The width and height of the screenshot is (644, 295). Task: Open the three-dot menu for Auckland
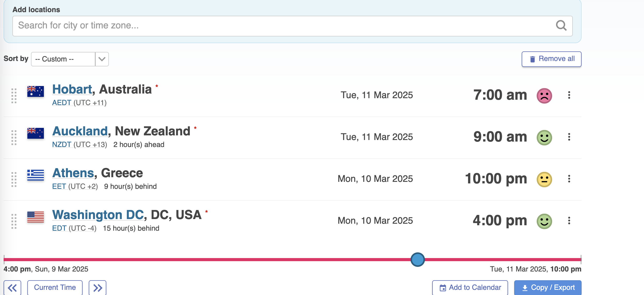569,137
